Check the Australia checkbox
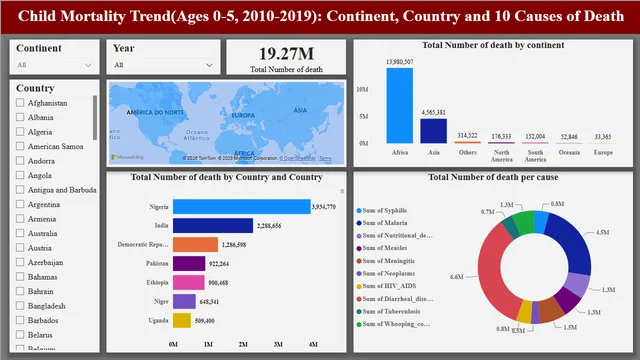The height and width of the screenshot is (360, 640). click(x=20, y=233)
